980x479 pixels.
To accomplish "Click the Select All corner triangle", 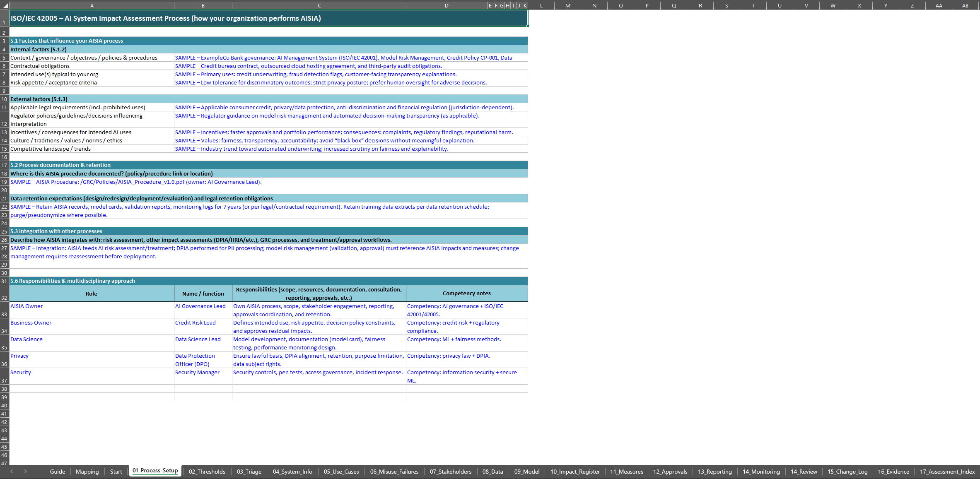I will pyautogui.click(x=5, y=5).
